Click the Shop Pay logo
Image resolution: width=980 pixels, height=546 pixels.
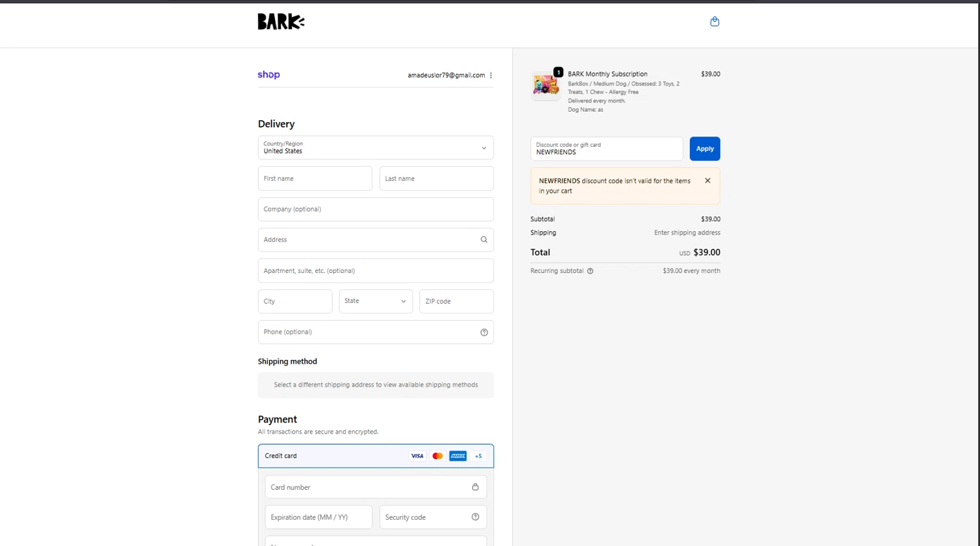coord(269,75)
